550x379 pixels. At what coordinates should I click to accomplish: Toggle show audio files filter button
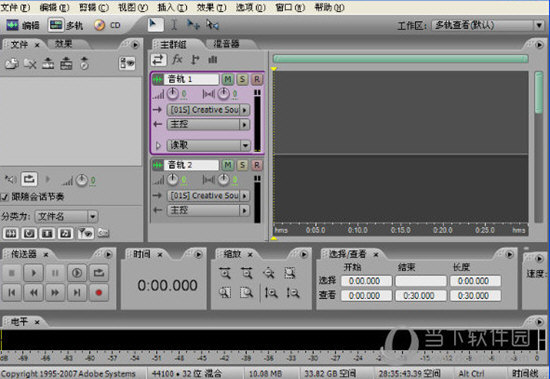11,233
